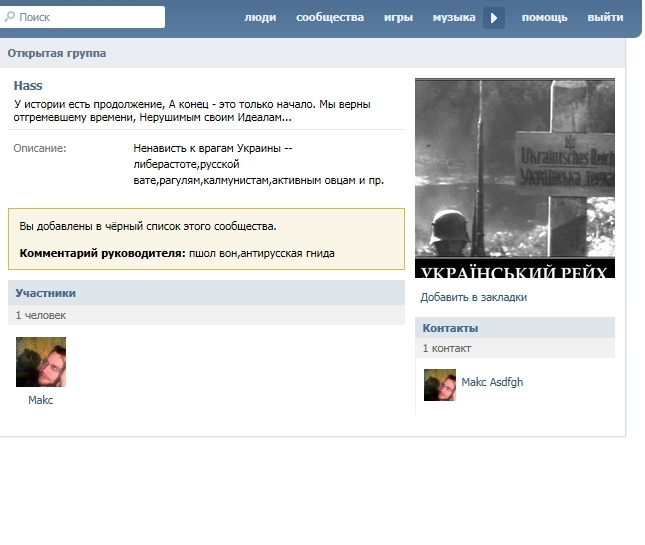Click the blacklist notice message
645x545 pixels.
coord(148,226)
